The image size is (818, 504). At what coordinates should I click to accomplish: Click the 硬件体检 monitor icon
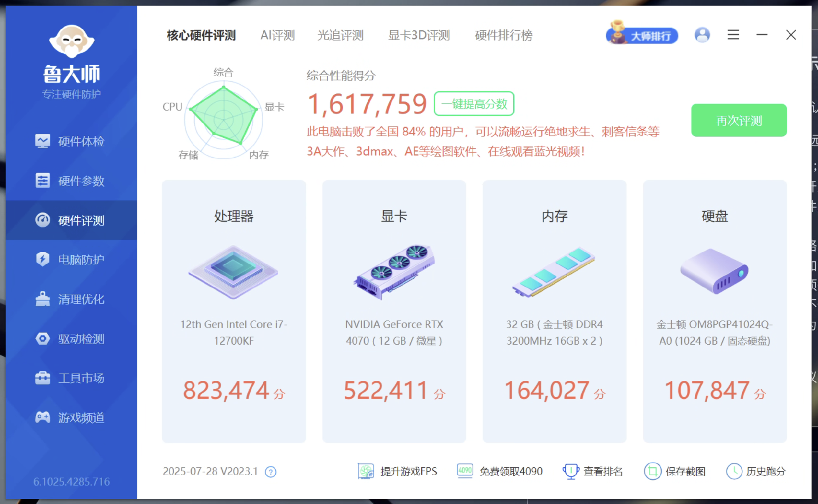(x=43, y=141)
